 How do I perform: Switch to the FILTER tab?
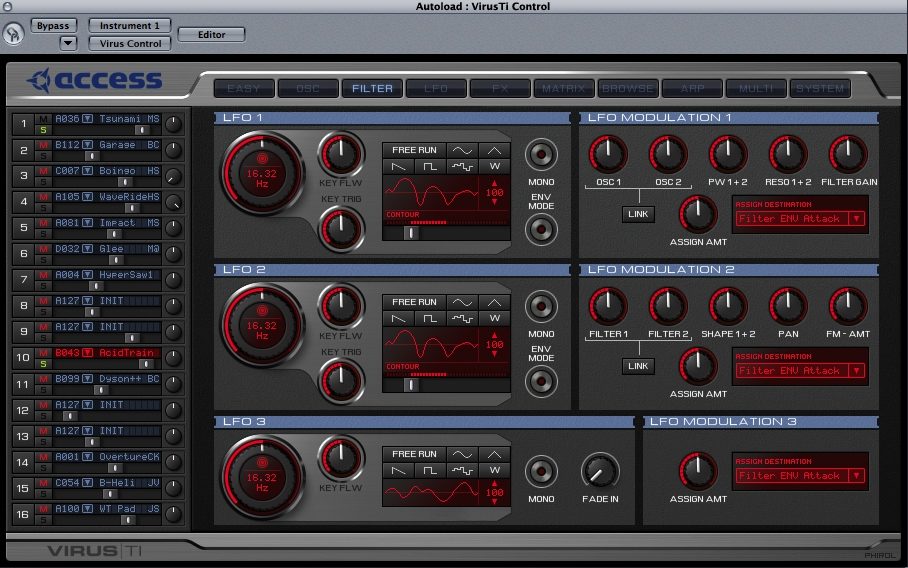tap(372, 89)
